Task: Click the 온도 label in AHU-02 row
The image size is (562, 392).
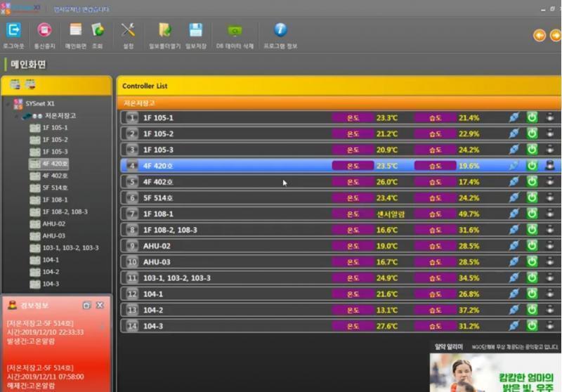Action: pyautogui.click(x=353, y=246)
